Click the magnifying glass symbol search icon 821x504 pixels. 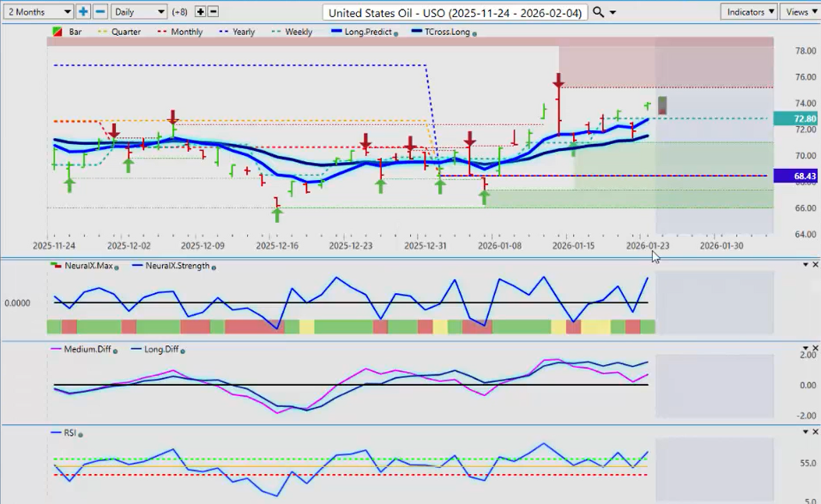599,12
